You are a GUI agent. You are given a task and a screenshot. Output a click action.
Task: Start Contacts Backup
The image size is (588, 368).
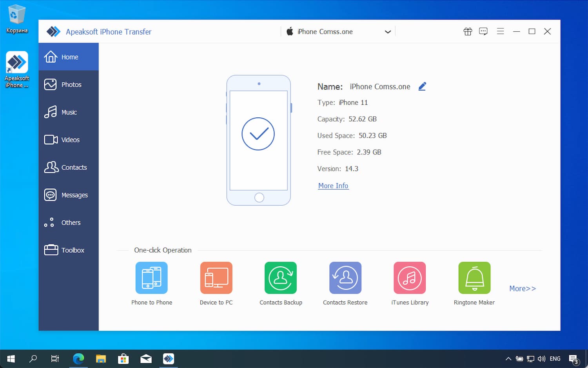[280, 278]
